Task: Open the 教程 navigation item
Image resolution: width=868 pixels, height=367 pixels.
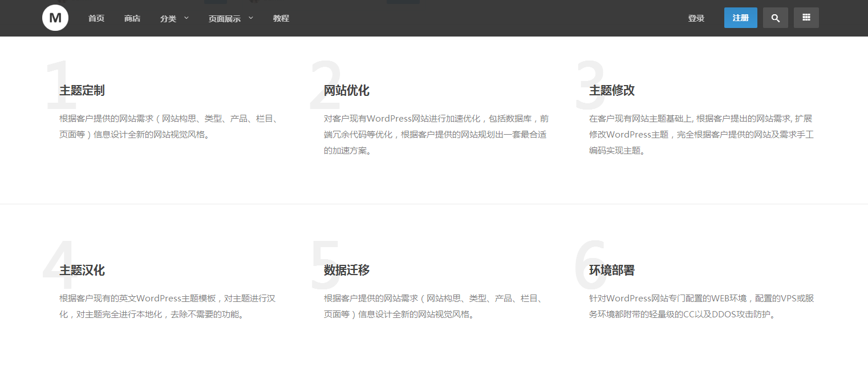Action: tap(281, 18)
